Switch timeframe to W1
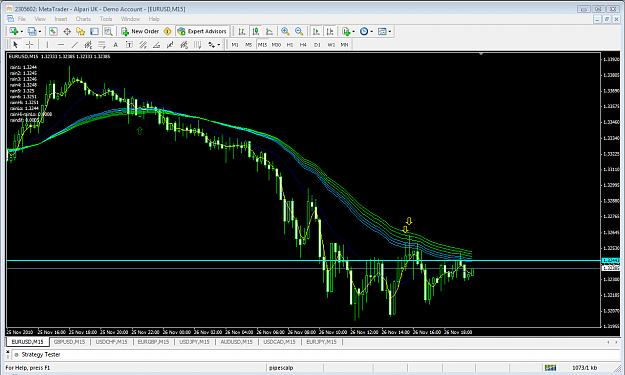The width and height of the screenshot is (625, 375). [331, 45]
